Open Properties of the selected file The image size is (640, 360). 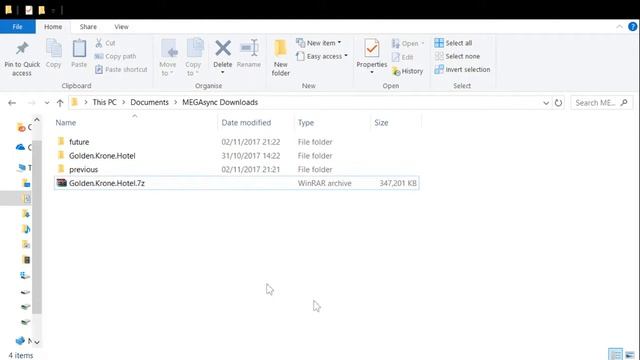coord(371,53)
